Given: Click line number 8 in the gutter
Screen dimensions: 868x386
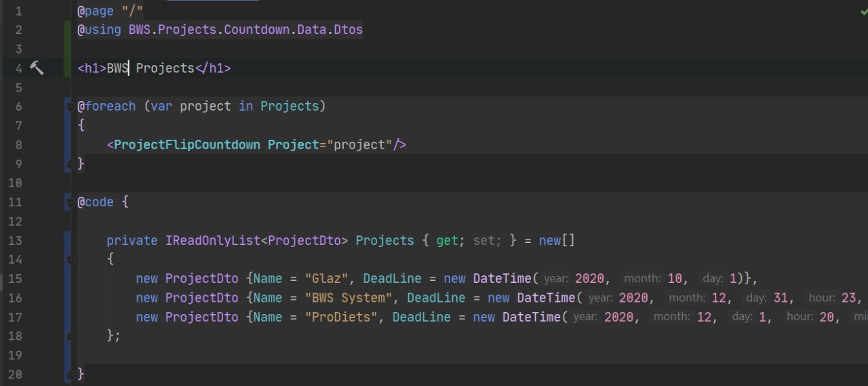Looking at the screenshot, I should (x=18, y=144).
